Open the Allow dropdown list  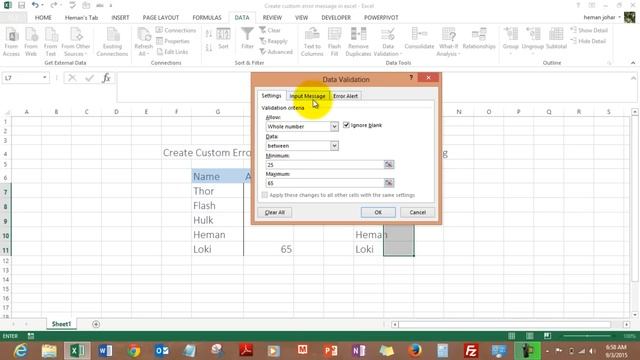click(x=334, y=127)
